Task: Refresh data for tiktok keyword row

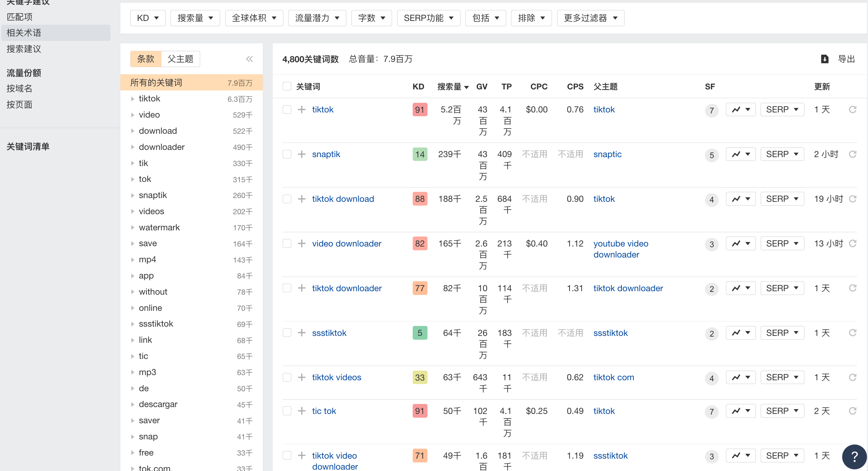Action: (x=853, y=110)
